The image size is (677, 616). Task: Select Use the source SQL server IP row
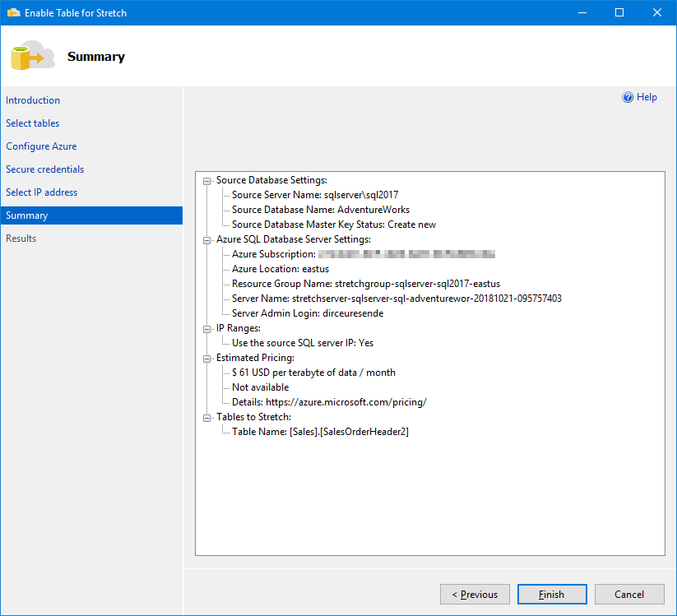[x=302, y=343]
